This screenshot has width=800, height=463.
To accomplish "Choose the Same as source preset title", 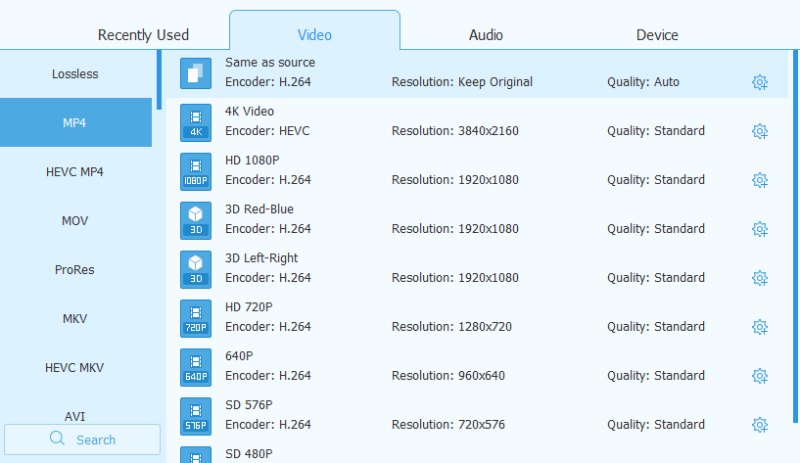I will [270, 63].
